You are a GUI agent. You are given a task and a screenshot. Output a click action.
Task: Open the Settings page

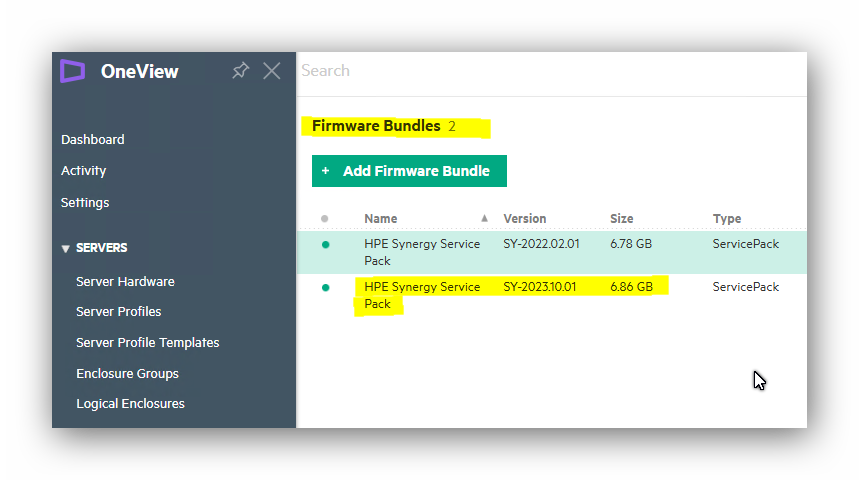click(85, 203)
